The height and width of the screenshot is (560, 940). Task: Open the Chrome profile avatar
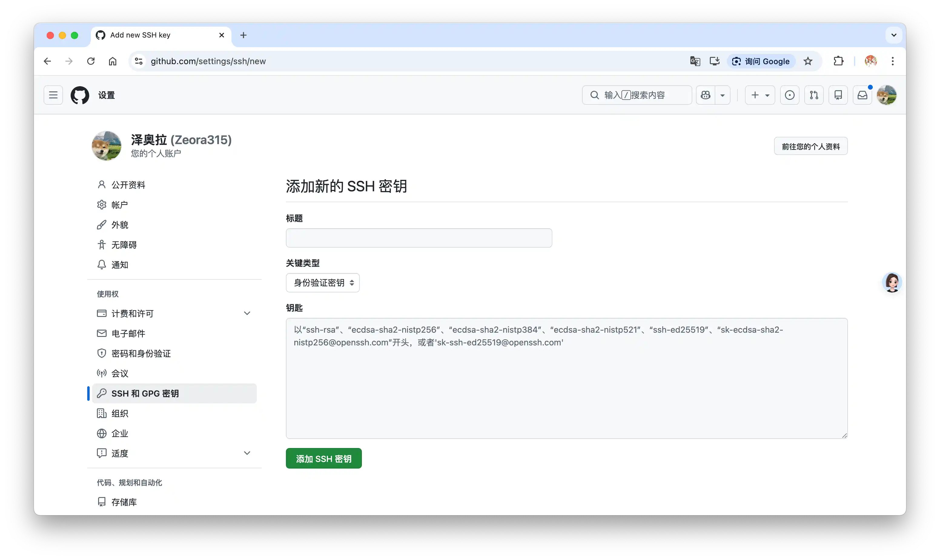[x=871, y=61]
